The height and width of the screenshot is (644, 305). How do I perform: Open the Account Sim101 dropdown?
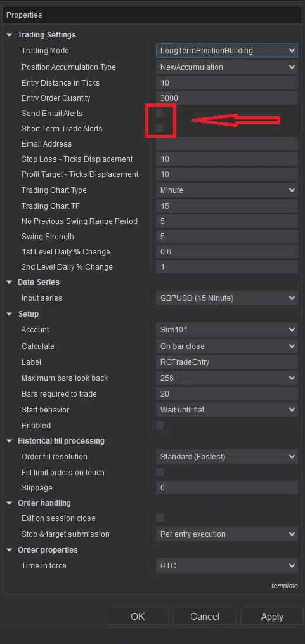[x=226, y=329]
